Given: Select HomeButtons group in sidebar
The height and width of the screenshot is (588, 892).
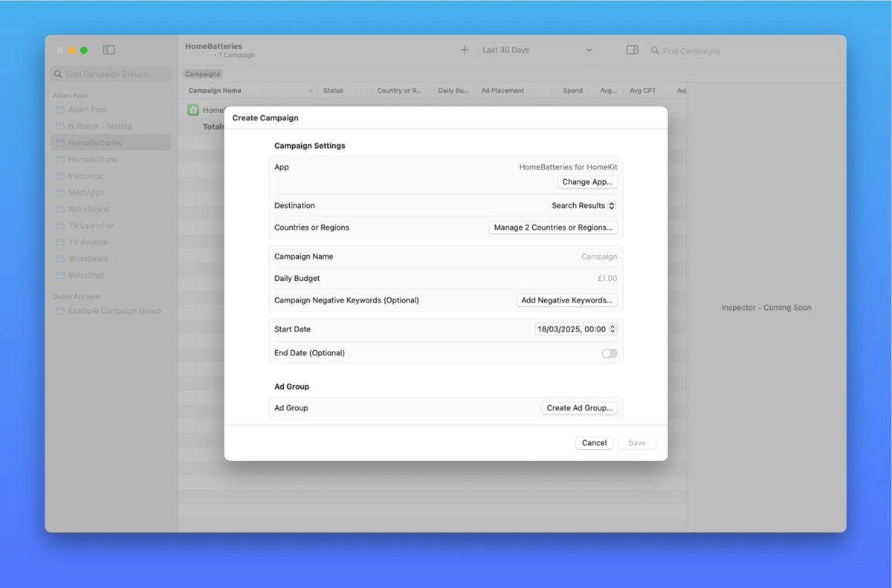Looking at the screenshot, I should (111, 159).
